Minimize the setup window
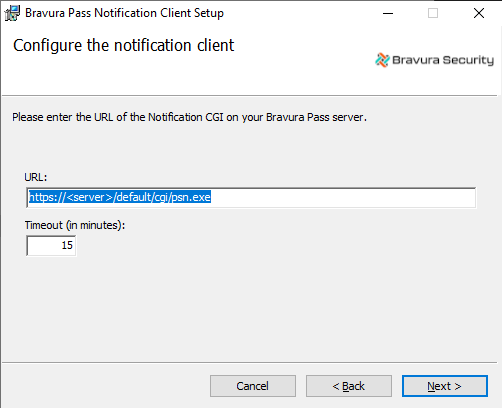Image resolution: width=502 pixels, height=408 pixels. [388, 13]
